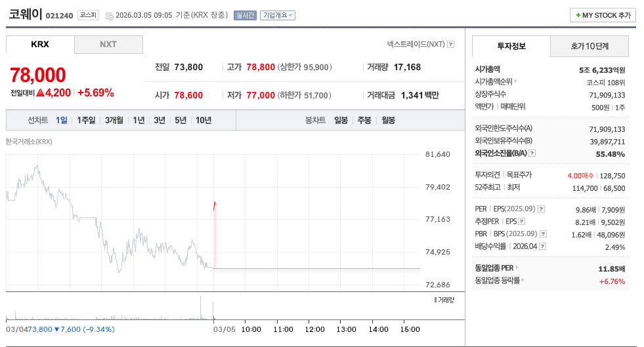Screen dimensions: 644x347
Task: Open the 호가10단계 tab
Action: [x=590, y=46]
